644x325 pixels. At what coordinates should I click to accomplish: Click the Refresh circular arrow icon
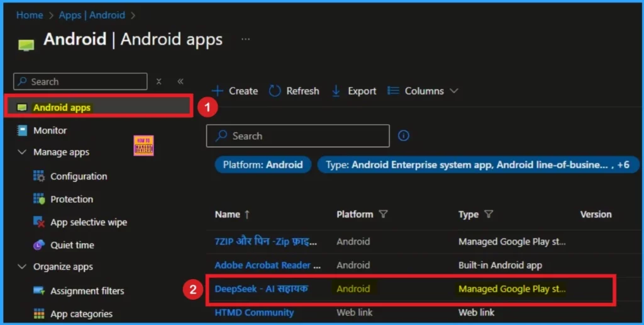[275, 91]
